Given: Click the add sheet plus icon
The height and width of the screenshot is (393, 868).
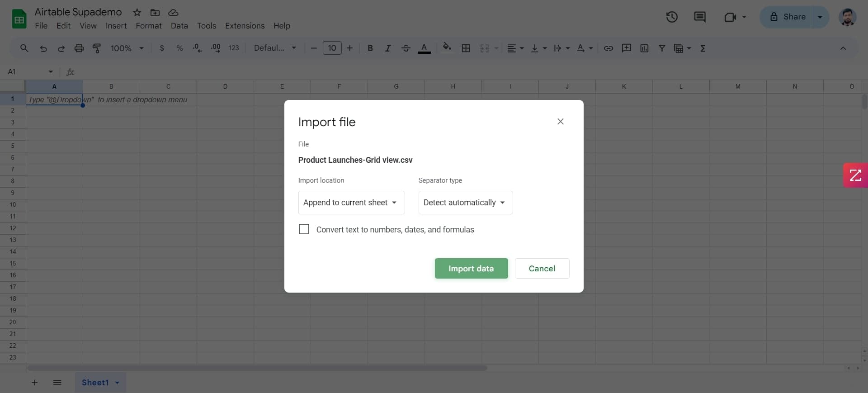Looking at the screenshot, I should [x=34, y=383].
